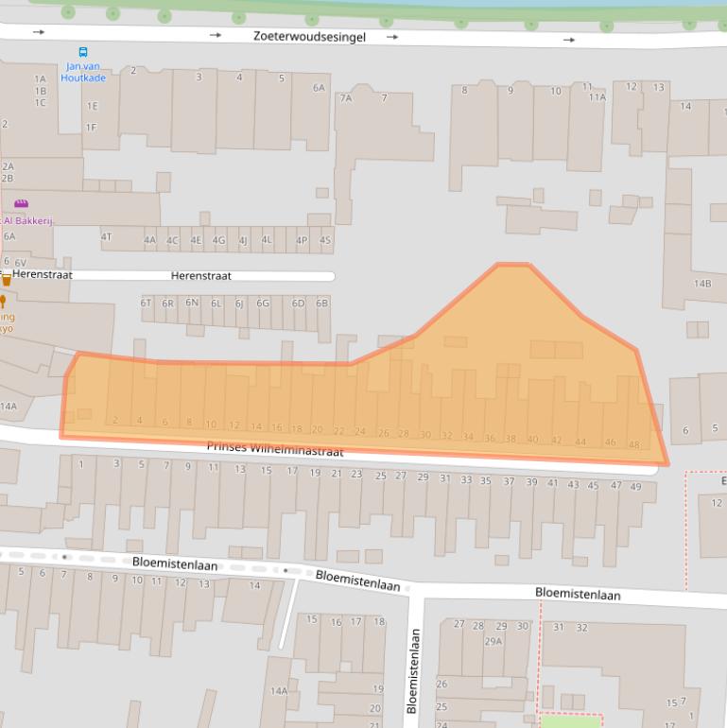This screenshot has height=728, width=727.
Task: Click the Al Bakkerij shop label
Action: (28, 220)
